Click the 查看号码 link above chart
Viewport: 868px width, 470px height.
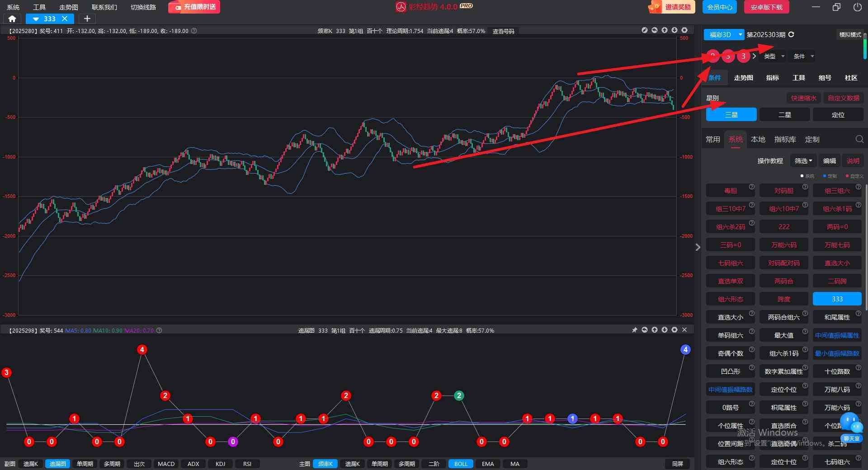(x=503, y=31)
